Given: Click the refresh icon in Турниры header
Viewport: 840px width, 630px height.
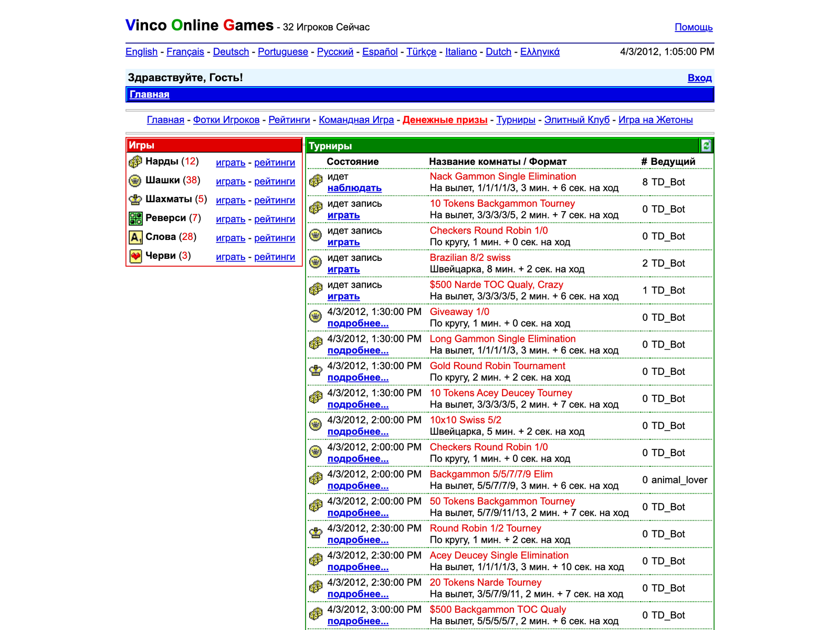Looking at the screenshot, I should (x=706, y=145).
